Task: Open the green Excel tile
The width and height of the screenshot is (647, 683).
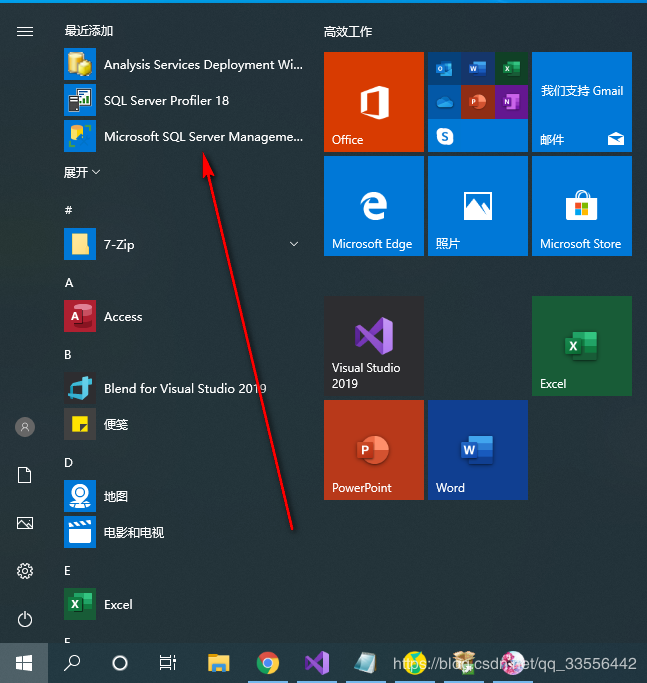Action: coord(582,346)
